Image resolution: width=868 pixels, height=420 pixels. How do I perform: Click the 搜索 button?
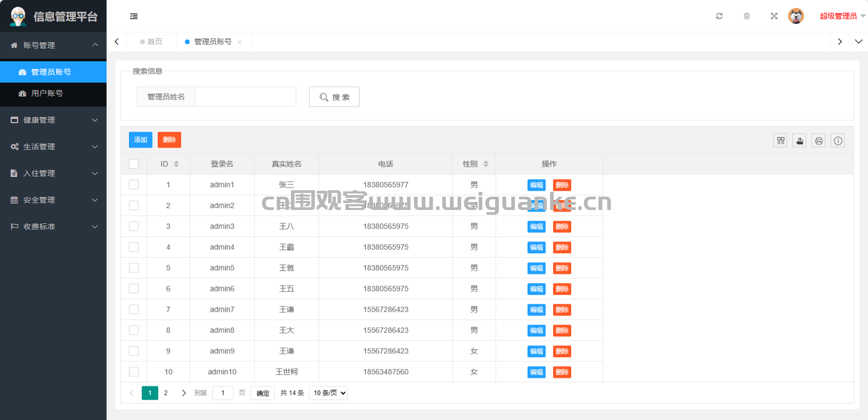click(x=334, y=97)
